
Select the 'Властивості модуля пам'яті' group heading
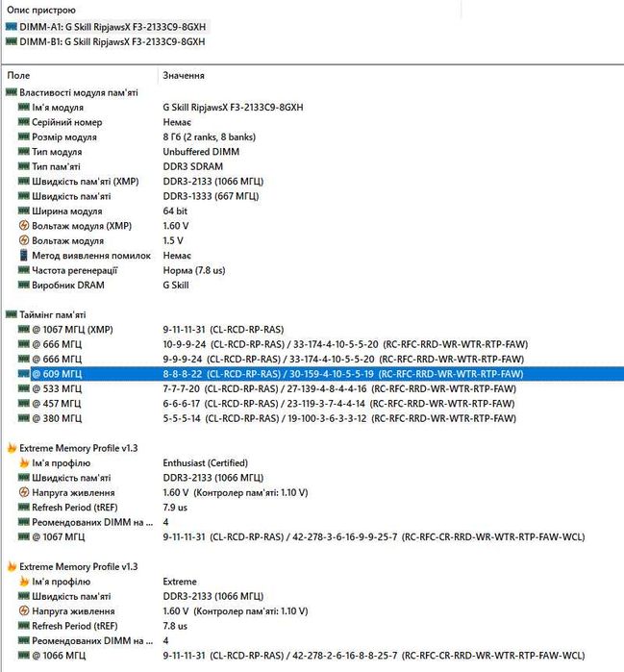(x=79, y=92)
